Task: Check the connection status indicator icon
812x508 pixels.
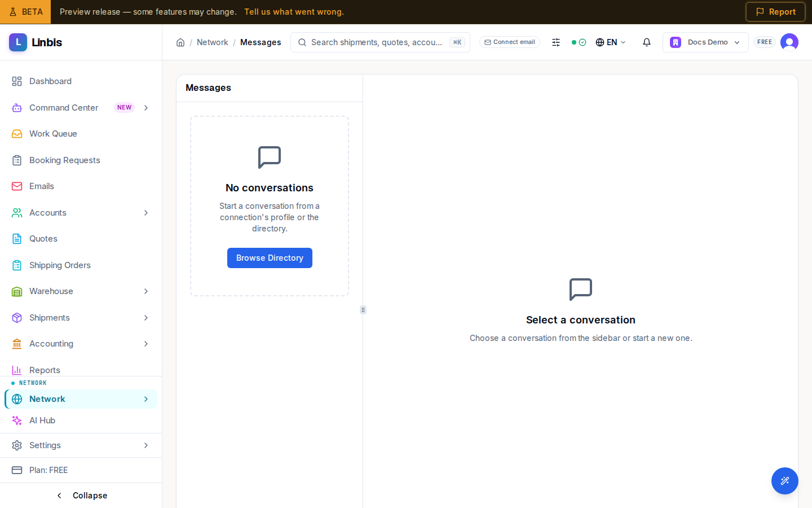Action: (579, 42)
